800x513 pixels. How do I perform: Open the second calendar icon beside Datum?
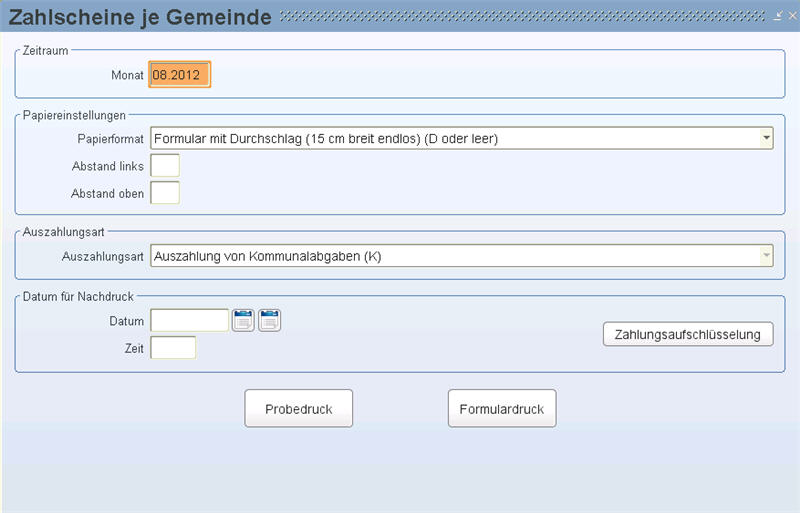pos(269,321)
